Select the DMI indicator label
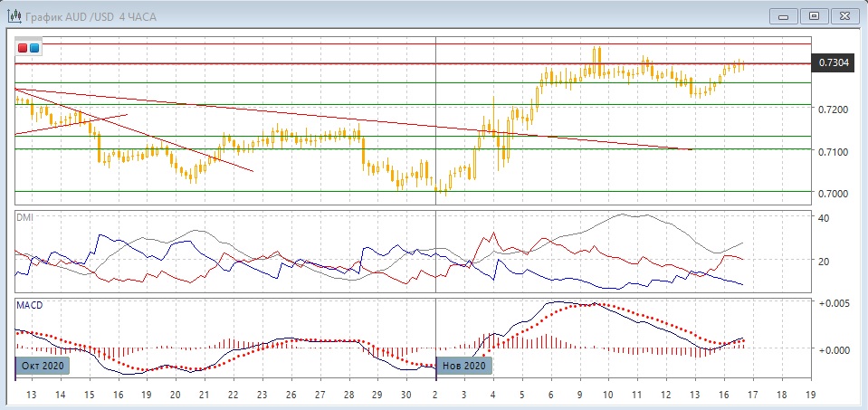Screen dimensions: 868x410 tap(25, 217)
